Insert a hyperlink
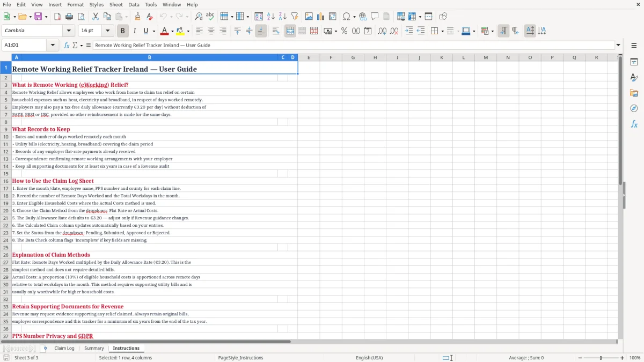 [363, 17]
